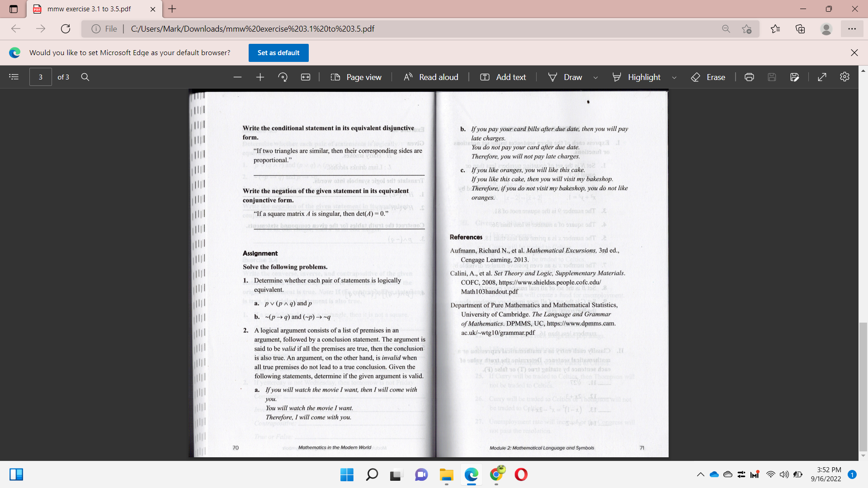Save the PDF file
The image size is (868, 488).
pos(772,77)
